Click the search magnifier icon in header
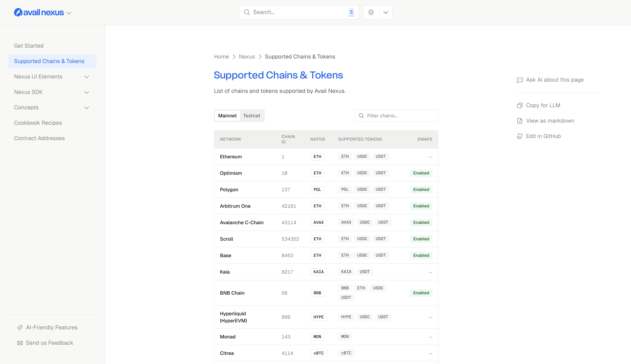This screenshot has width=631, height=364. pos(247,12)
